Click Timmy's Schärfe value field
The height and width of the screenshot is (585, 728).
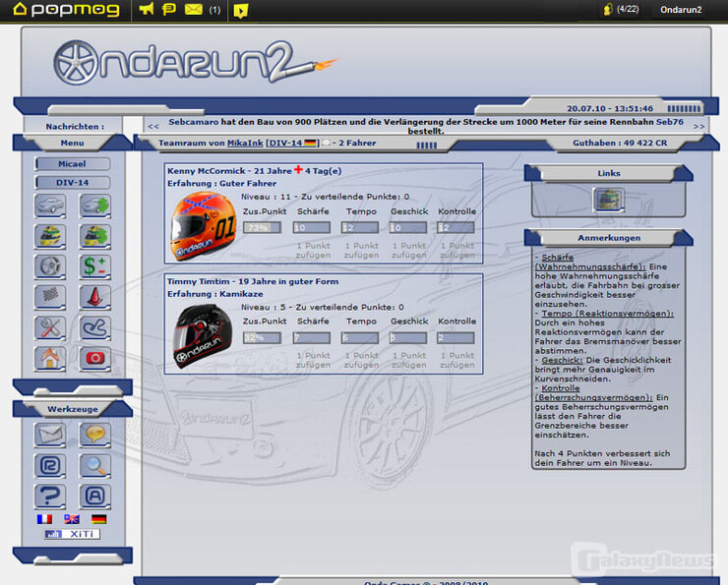click(x=312, y=338)
